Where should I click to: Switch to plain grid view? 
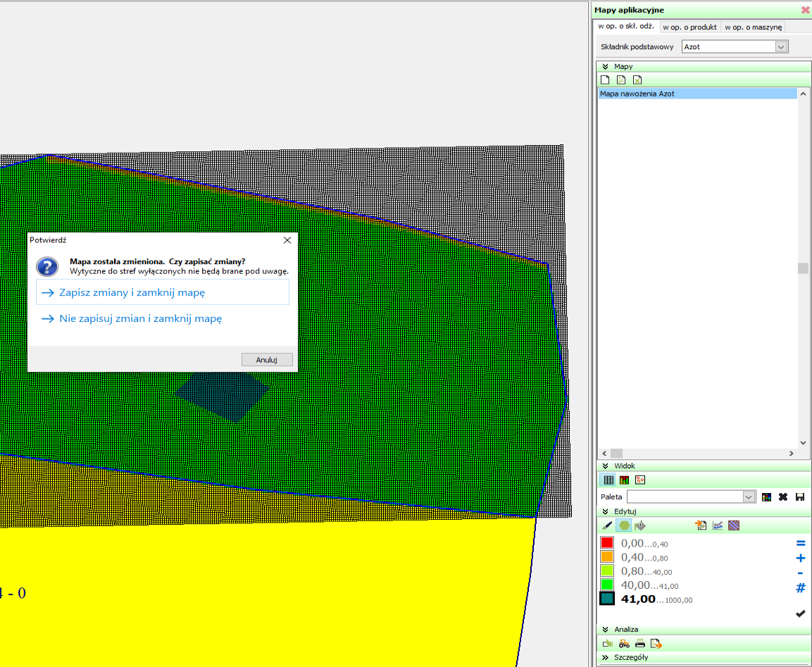coord(608,480)
